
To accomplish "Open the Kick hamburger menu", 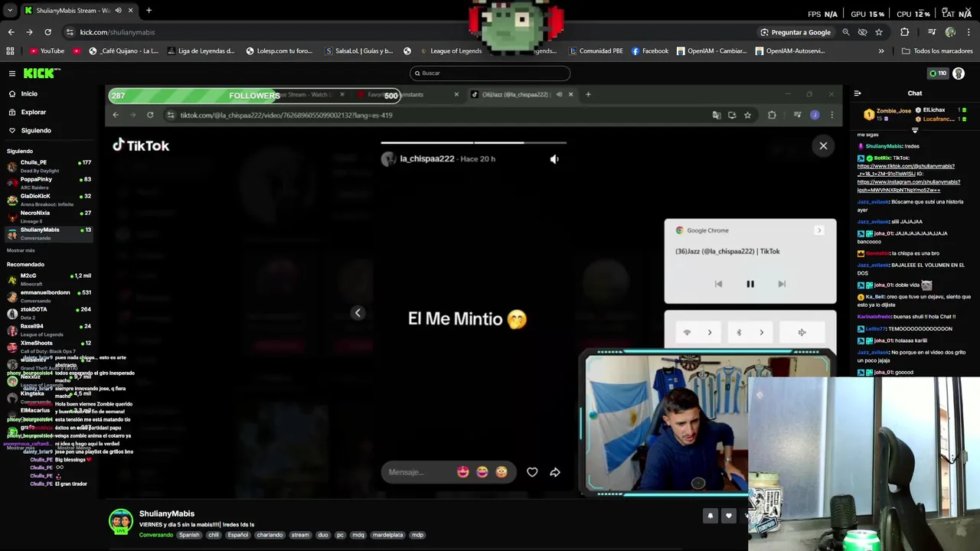I will click(12, 73).
